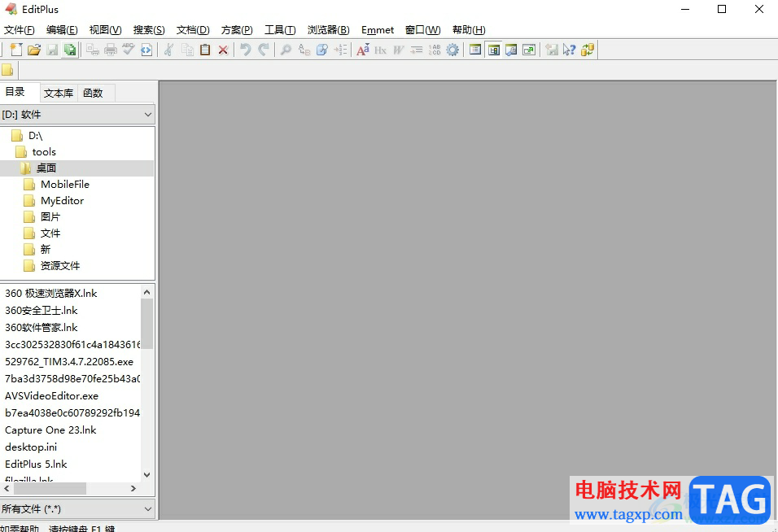Click file list scroll down arrow

tap(146, 474)
